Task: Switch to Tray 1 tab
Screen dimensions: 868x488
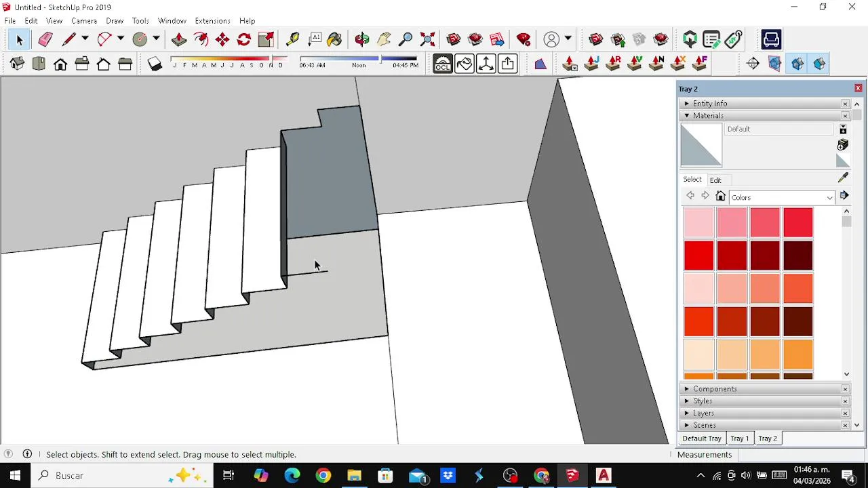Action: click(x=739, y=439)
